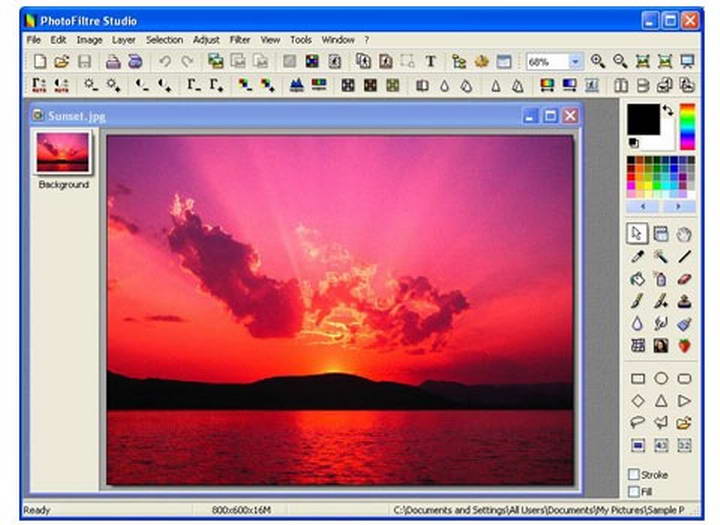Click the Full screen monitor icon
This screenshot has width=720, height=525.
(x=687, y=62)
